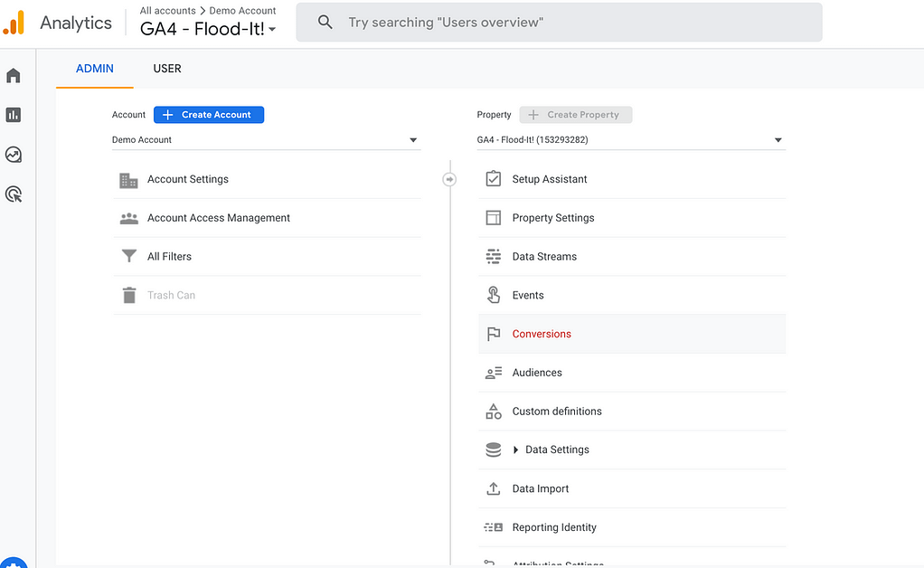This screenshot has width=924, height=568.
Task: Expand the Data Settings triangle
Action: click(515, 450)
